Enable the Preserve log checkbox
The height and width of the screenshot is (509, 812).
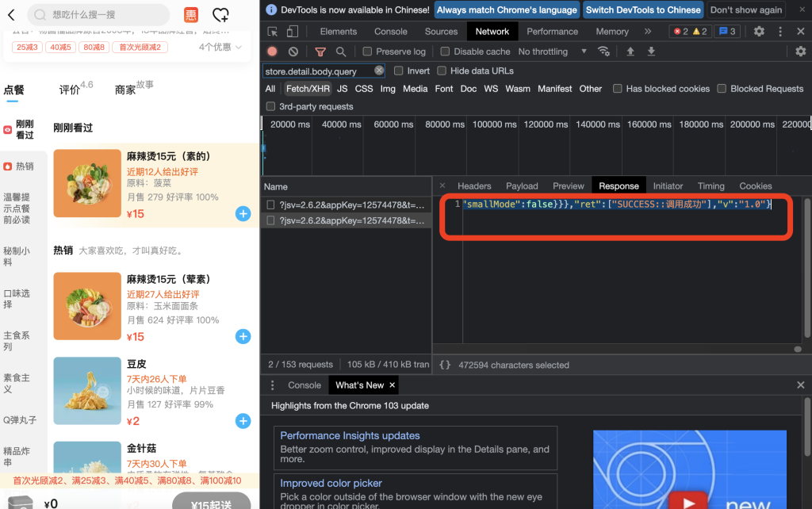(x=367, y=52)
